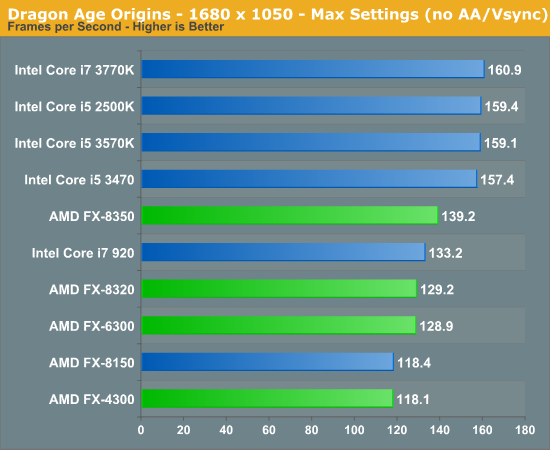
Task: Select the 'AMD FX-8320' label
Action: pyautogui.click(x=92, y=290)
